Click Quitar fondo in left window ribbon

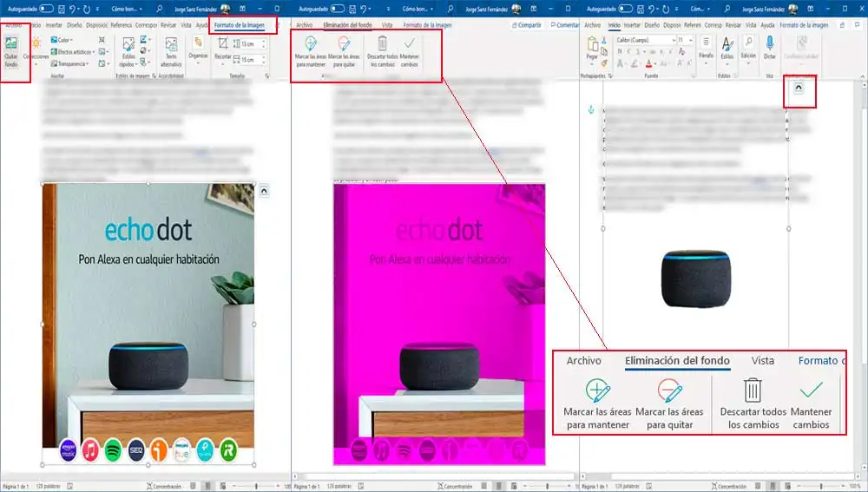click(x=11, y=52)
